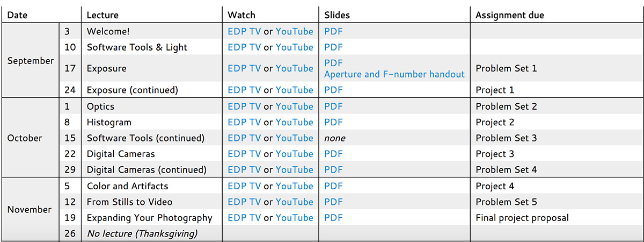Open the EDP TV link for Welcome lecture
The image size is (644, 242).
pyautogui.click(x=244, y=31)
